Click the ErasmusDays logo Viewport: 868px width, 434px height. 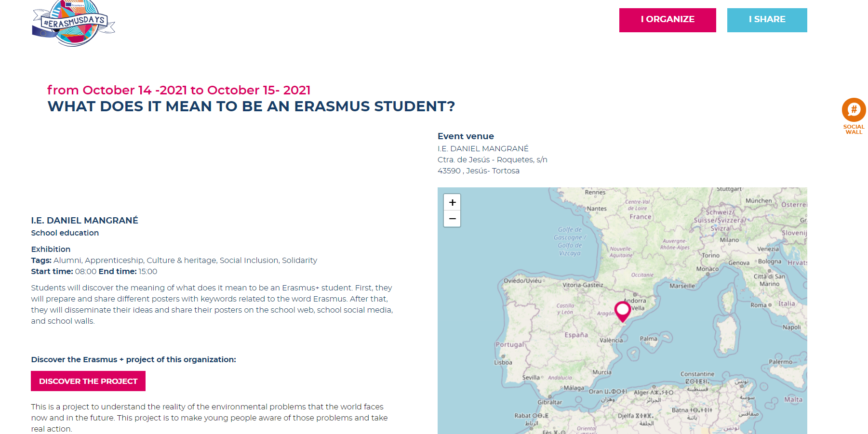pos(73,23)
